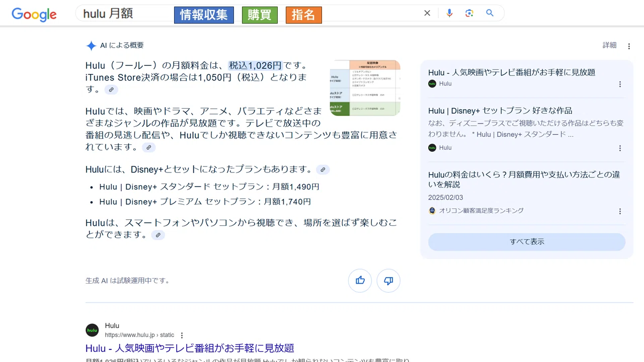Click bullet 'スタンダード セットプラン:月額1,490円'
The image size is (644, 362).
[x=209, y=187]
